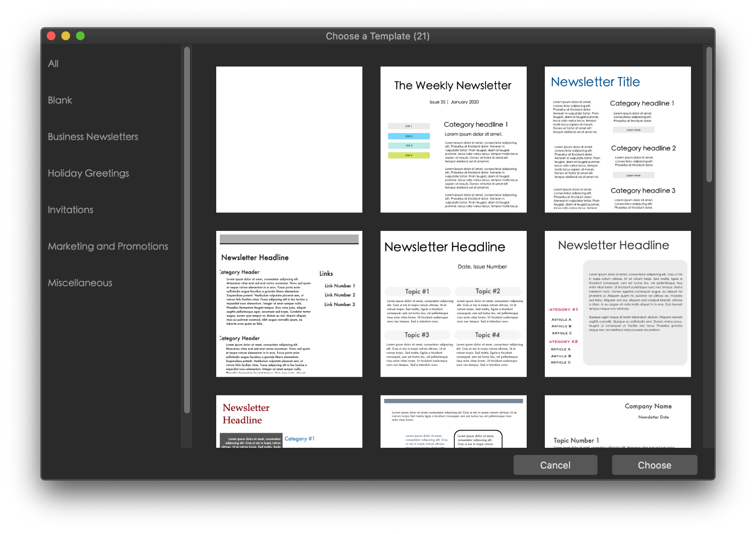Open Holiday Greetings category

pos(88,173)
